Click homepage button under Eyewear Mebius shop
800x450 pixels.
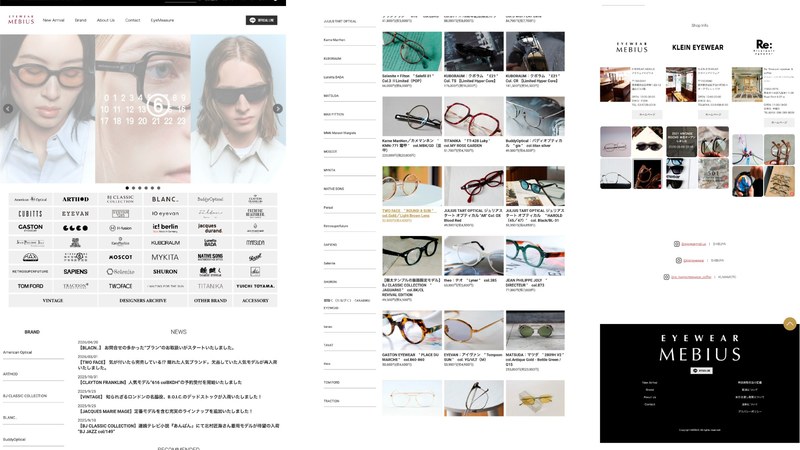(x=647, y=115)
